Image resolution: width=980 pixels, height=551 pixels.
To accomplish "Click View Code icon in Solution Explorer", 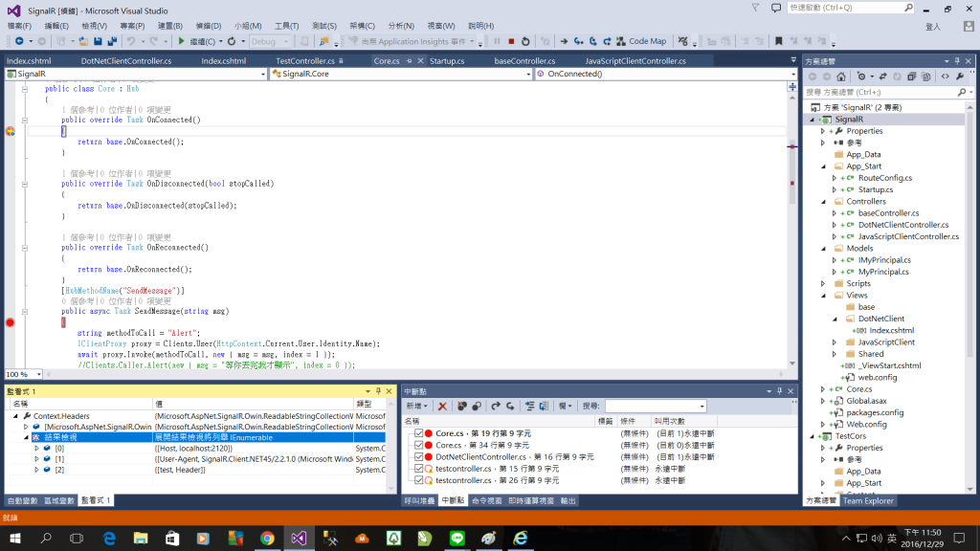I will (945, 77).
